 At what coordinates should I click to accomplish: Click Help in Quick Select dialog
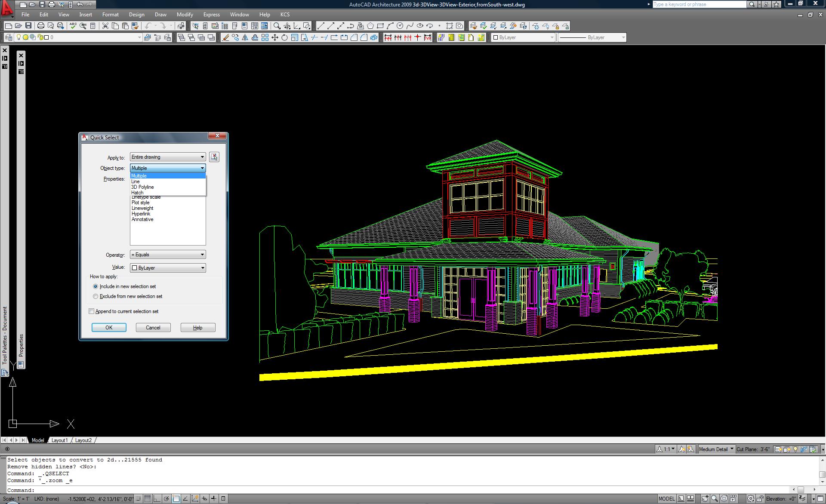(198, 328)
